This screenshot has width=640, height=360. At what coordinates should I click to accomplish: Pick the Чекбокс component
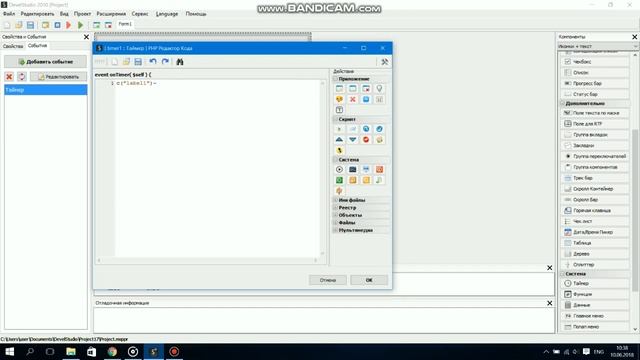point(595,62)
